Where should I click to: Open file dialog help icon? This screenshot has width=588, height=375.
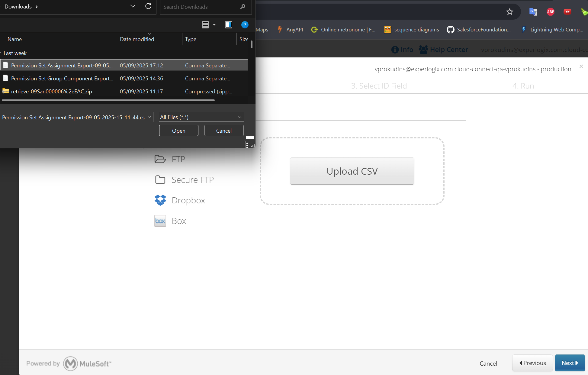point(245,25)
